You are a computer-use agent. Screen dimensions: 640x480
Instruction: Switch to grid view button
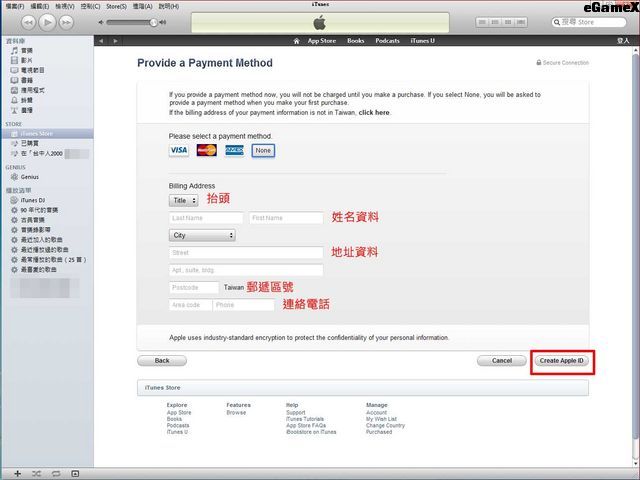pyautogui.click(x=508, y=22)
